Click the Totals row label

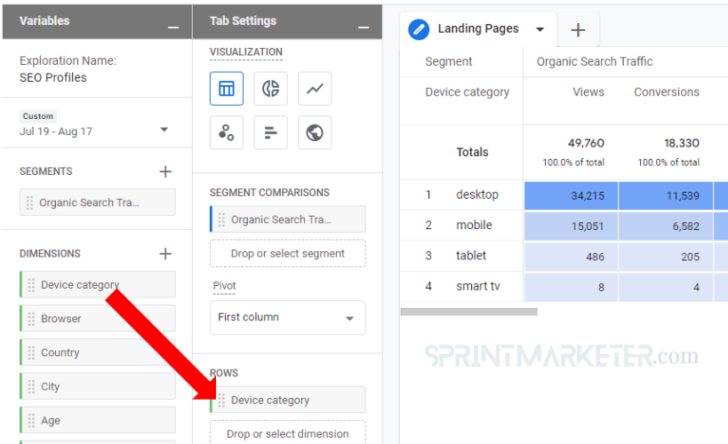tap(472, 152)
